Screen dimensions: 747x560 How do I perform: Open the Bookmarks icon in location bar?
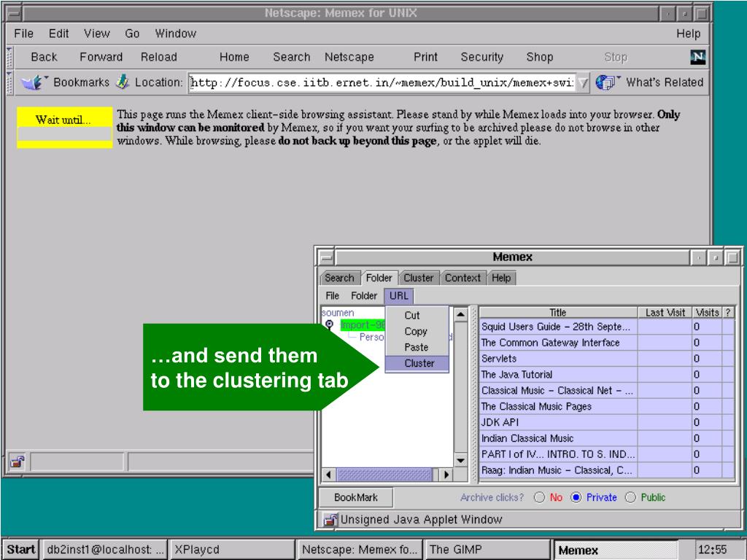coord(34,82)
